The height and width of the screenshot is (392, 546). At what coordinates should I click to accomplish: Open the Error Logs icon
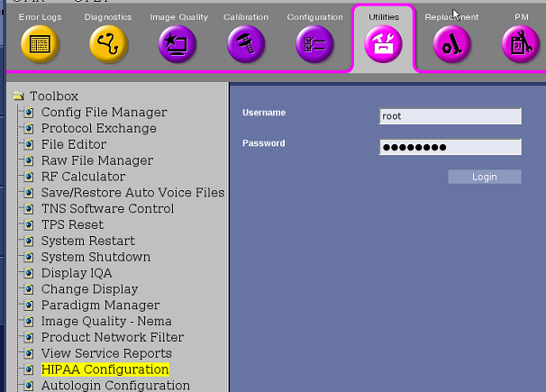point(39,45)
